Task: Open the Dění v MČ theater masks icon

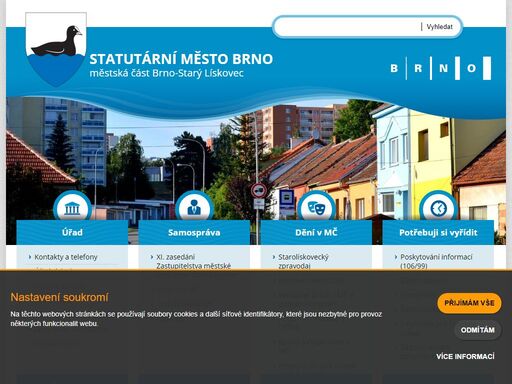Action: (x=316, y=208)
